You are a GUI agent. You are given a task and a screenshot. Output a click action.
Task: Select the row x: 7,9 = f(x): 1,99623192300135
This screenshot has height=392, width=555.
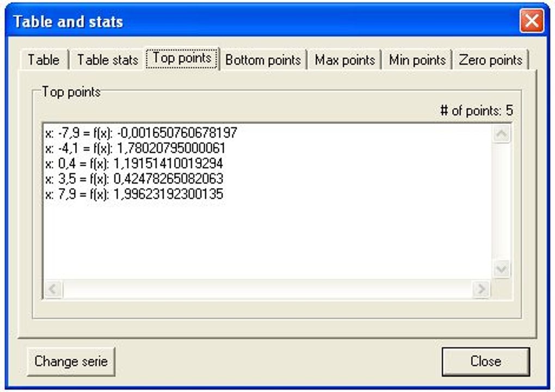point(134,194)
